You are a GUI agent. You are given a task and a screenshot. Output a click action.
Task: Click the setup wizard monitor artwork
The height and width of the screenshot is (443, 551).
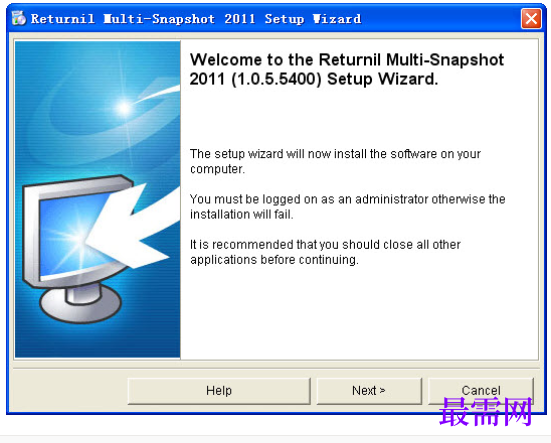(98, 200)
